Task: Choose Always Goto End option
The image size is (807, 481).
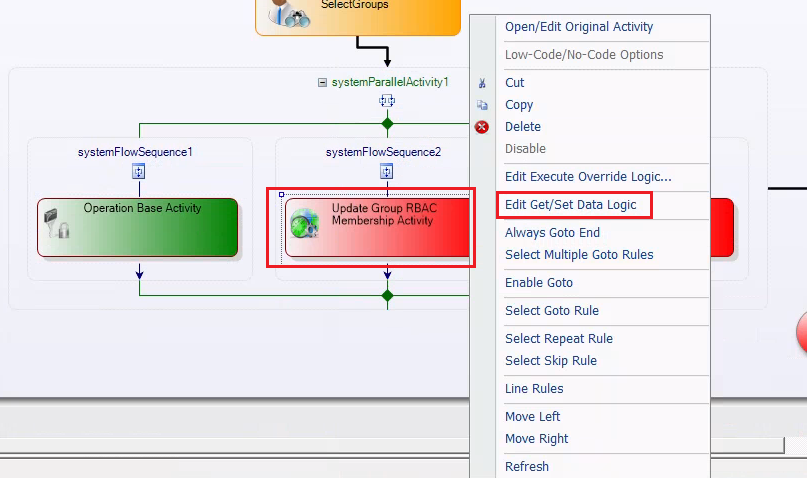Action: pyautogui.click(x=552, y=233)
